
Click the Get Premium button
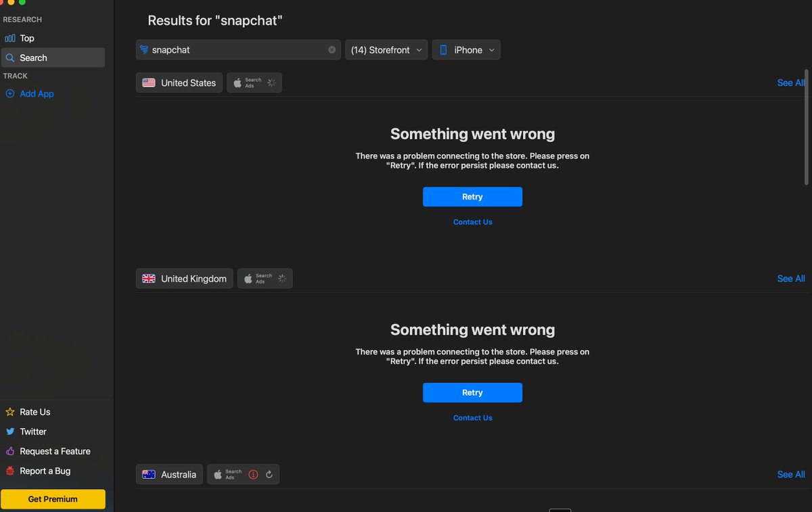53,499
